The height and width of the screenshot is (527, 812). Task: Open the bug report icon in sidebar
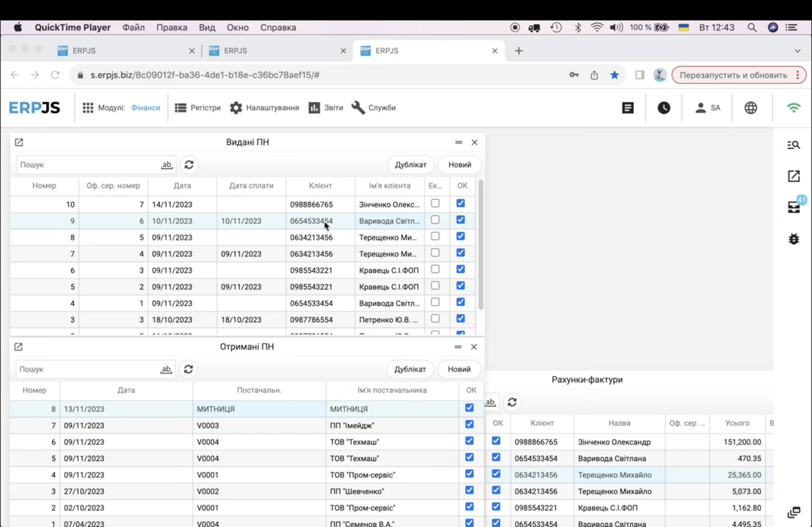pyautogui.click(x=794, y=239)
